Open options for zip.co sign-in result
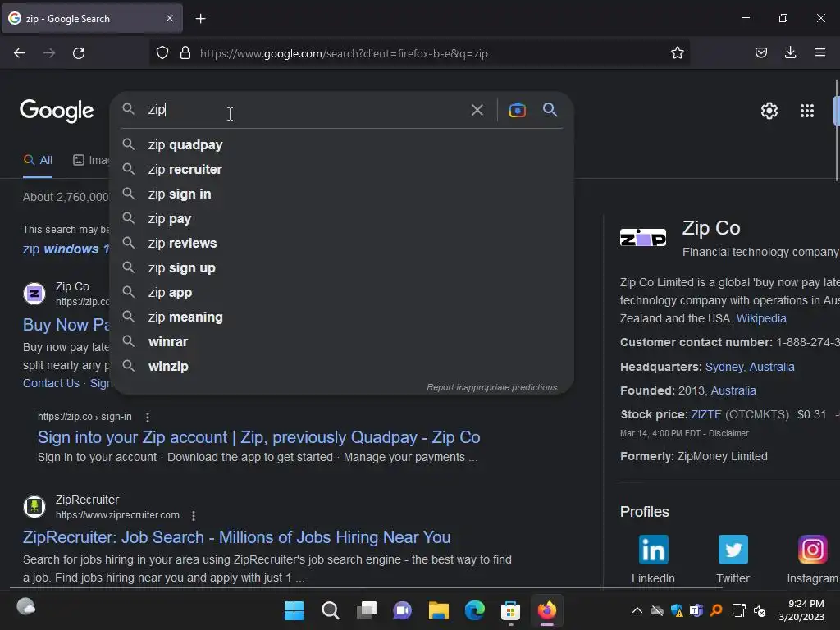The image size is (840, 630). pyautogui.click(x=148, y=417)
